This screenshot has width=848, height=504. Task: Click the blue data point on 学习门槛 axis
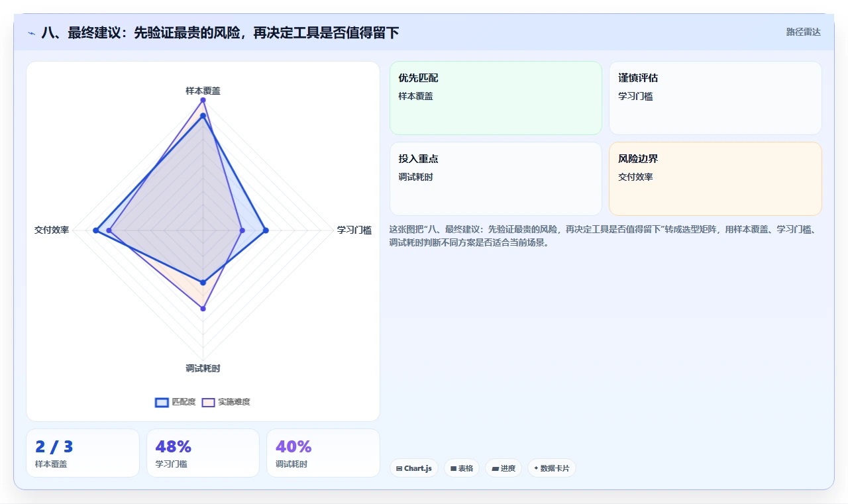coord(266,230)
